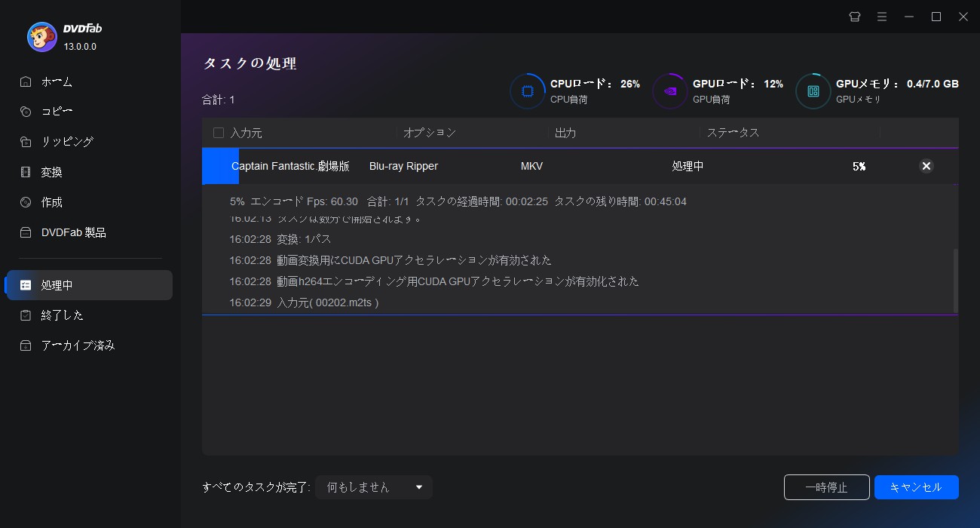Click the 入力元 column header
980x528 pixels.
[247, 133]
